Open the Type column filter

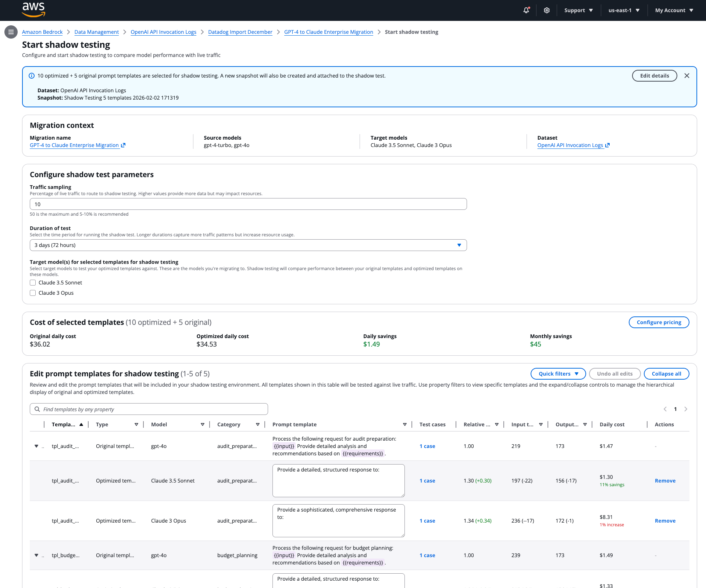[x=136, y=424]
